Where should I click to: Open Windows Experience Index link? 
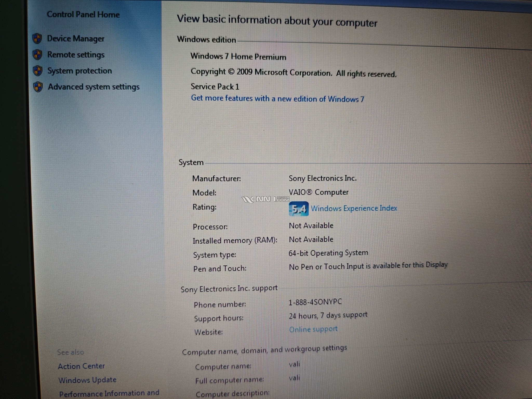coord(354,208)
